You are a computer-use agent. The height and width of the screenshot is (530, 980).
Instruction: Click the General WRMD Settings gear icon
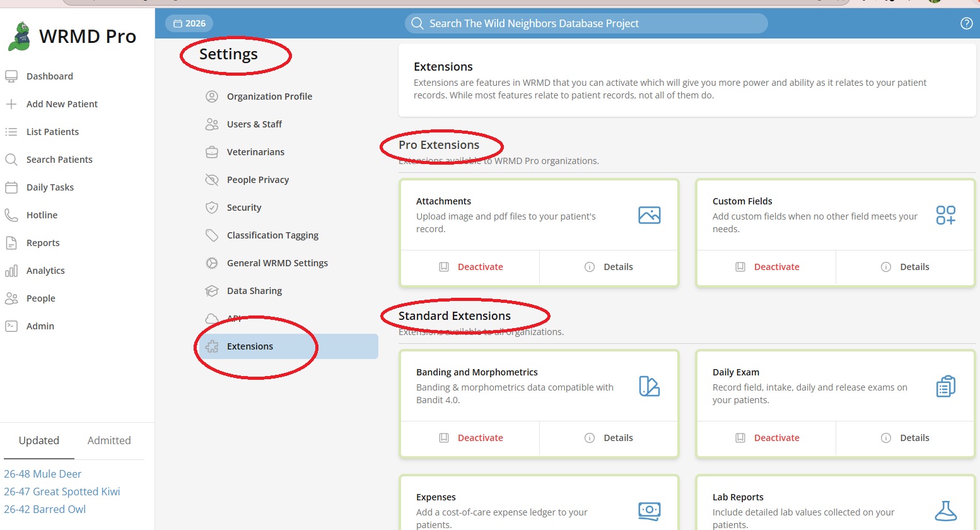tap(212, 263)
